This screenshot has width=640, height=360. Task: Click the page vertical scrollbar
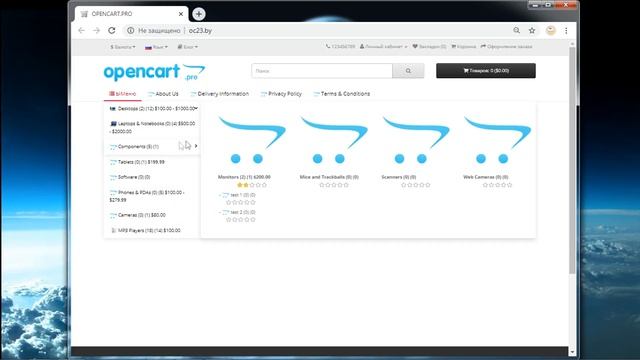click(x=572, y=159)
